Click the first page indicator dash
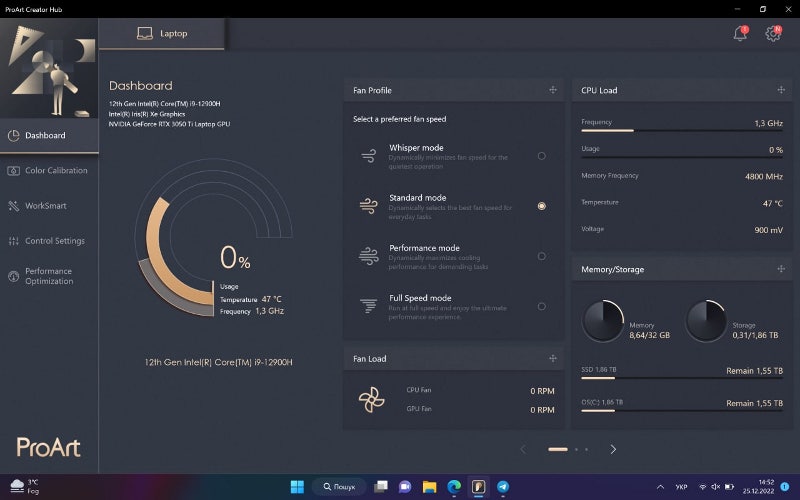The height and width of the screenshot is (500, 800). (558, 449)
